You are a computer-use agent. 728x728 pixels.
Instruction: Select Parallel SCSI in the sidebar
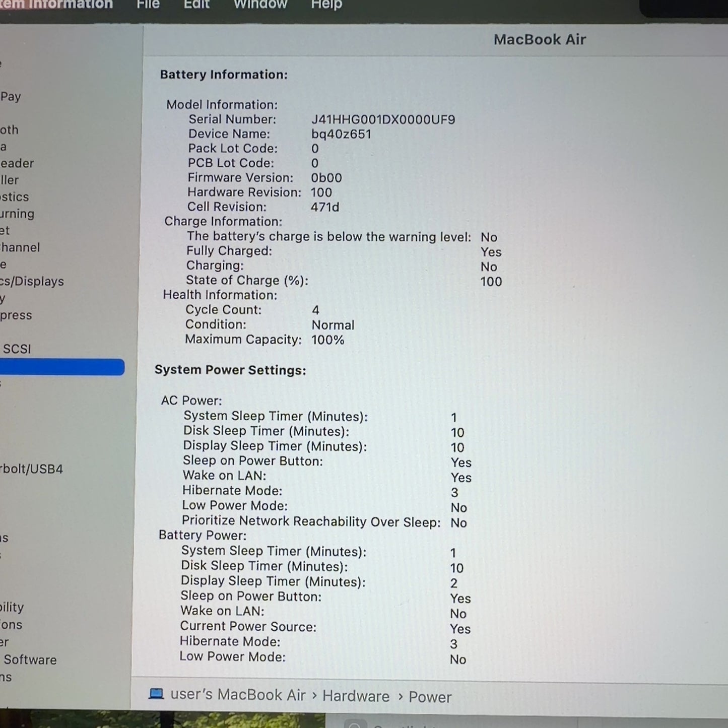pos(17,349)
